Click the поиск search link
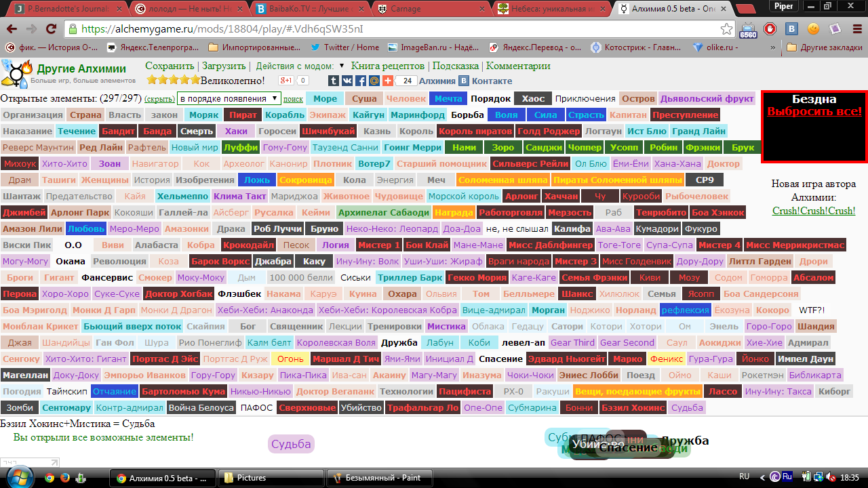 293,99
